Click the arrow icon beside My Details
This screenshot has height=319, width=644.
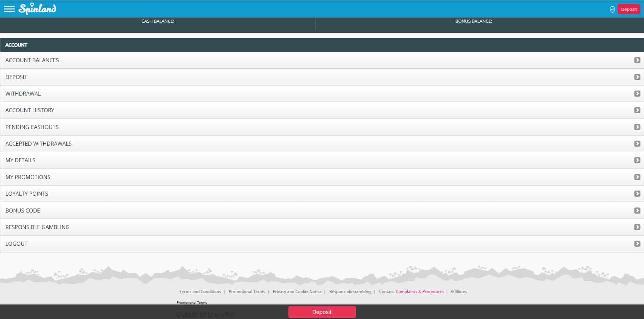click(x=637, y=160)
